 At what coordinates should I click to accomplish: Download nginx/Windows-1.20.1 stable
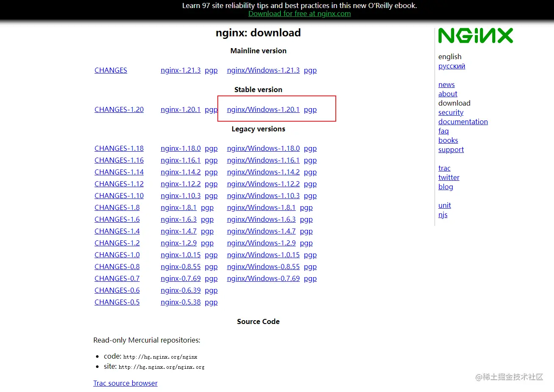point(263,109)
